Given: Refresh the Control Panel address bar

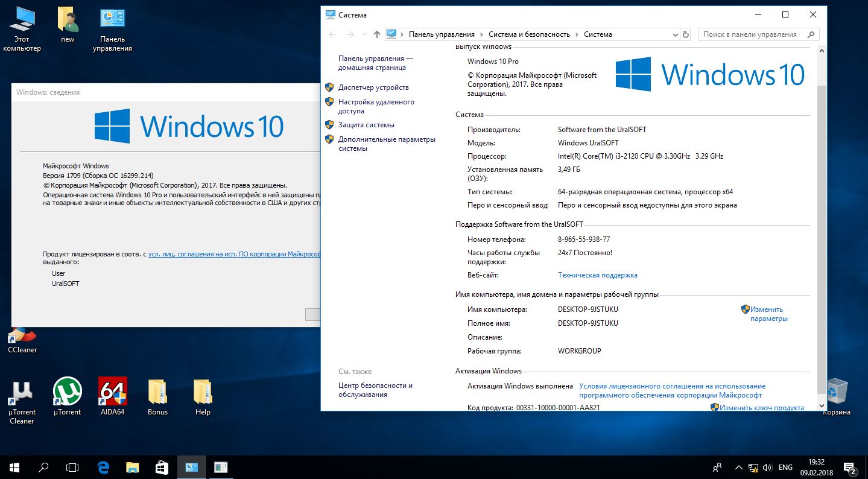Looking at the screenshot, I should (685, 34).
